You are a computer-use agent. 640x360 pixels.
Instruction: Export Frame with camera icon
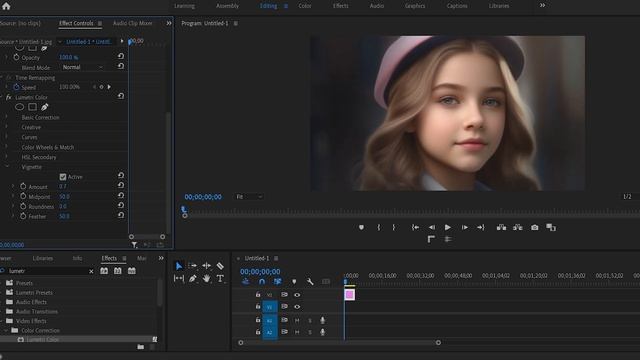tap(535, 227)
